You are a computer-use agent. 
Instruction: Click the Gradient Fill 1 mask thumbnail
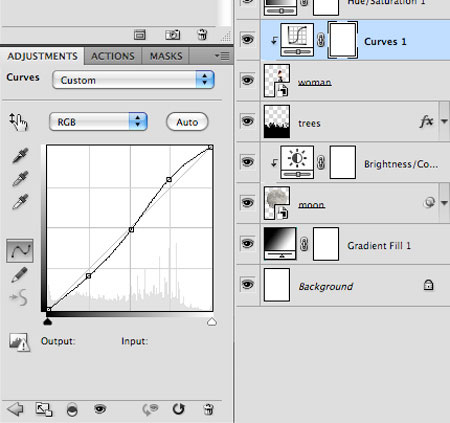point(326,244)
